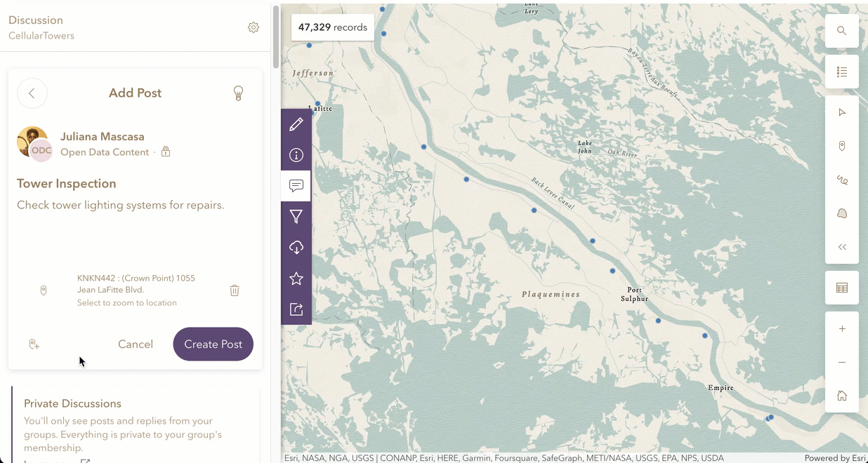This screenshot has width=868, height=463.
Task: Open Discussion settings gear
Action: pos(254,27)
